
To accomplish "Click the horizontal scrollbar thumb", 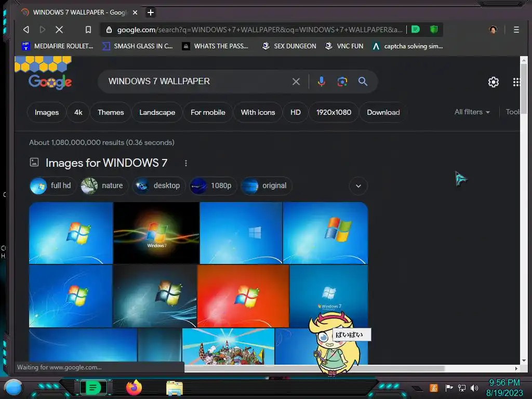I will [x=314, y=368].
